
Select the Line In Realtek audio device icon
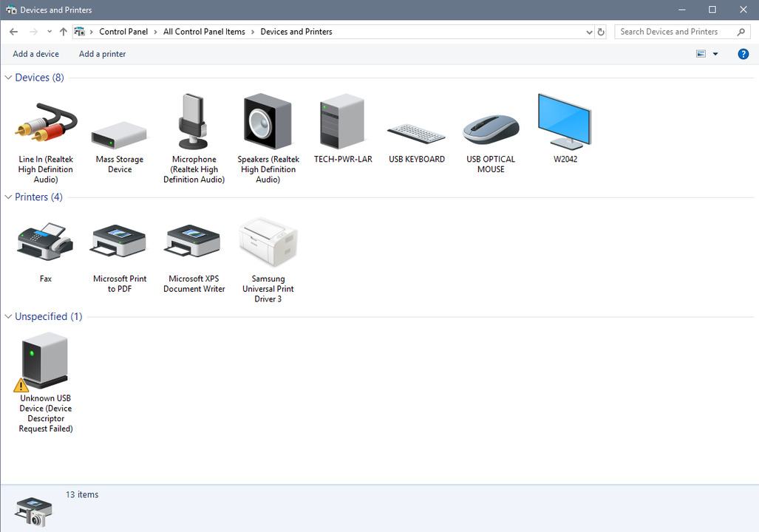(x=46, y=122)
